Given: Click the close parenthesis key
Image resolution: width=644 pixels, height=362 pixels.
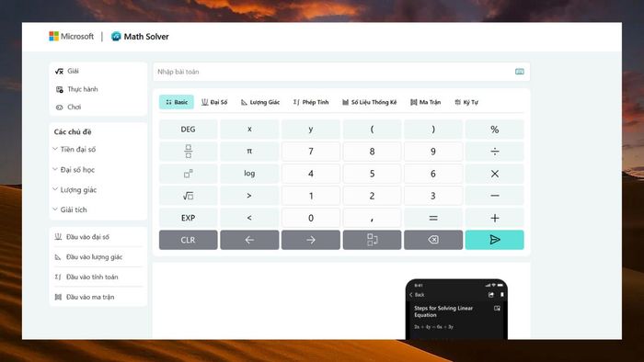Looking at the screenshot, I should 433,130.
